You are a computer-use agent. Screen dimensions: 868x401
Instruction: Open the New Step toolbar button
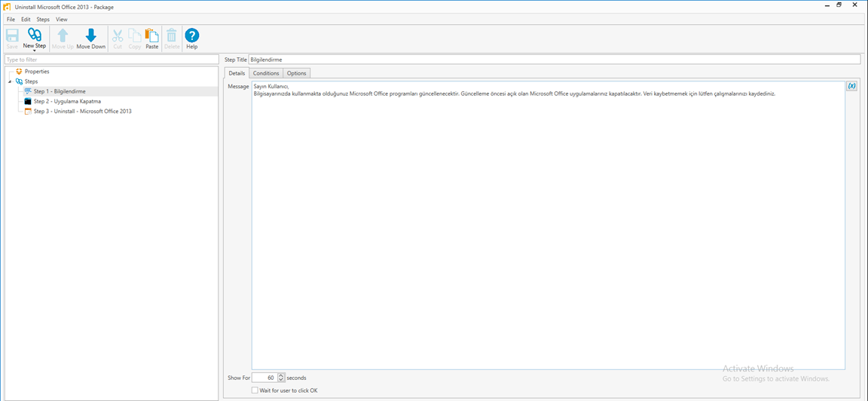coord(35,38)
